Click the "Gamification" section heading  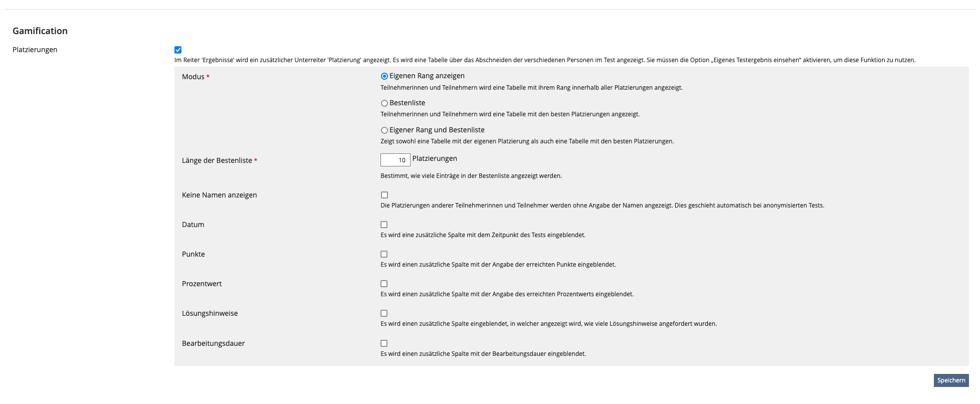[x=40, y=31]
